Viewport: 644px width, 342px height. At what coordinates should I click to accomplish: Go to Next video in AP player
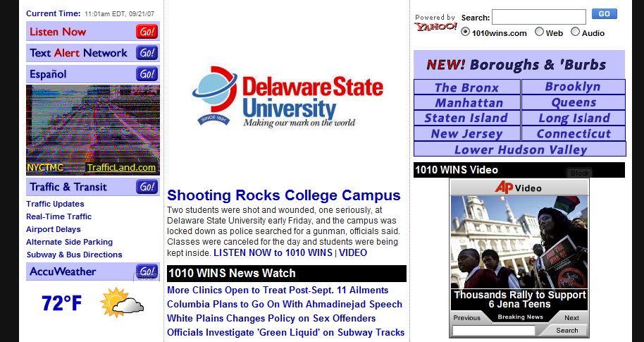tap(571, 317)
